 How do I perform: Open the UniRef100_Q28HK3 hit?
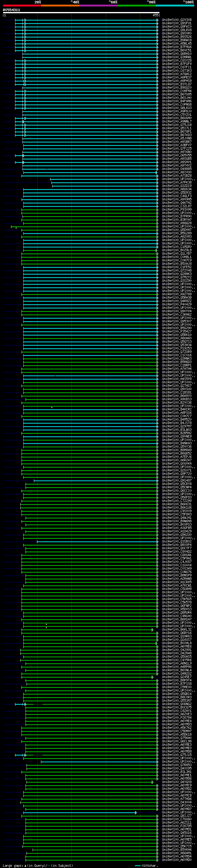click(x=177, y=274)
